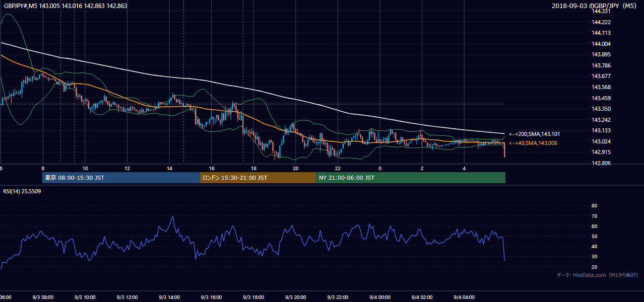Image resolution: width=644 pixels, height=302 pixels.
Task: Click the RSI 60 level label
Action: tap(594, 226)
